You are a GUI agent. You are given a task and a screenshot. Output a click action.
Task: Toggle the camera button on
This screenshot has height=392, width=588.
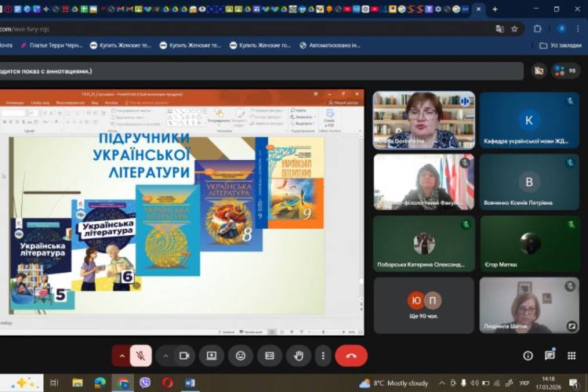click(x=184, y=355)
